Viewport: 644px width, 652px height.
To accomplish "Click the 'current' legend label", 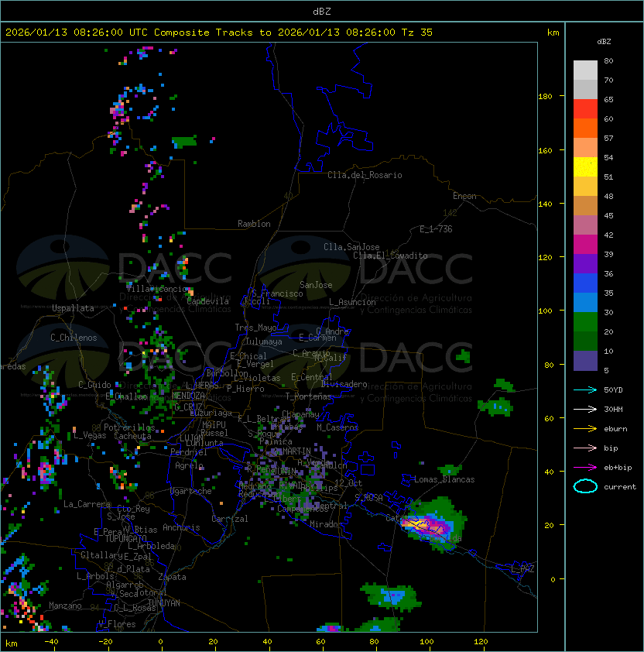I will [620, 487].
